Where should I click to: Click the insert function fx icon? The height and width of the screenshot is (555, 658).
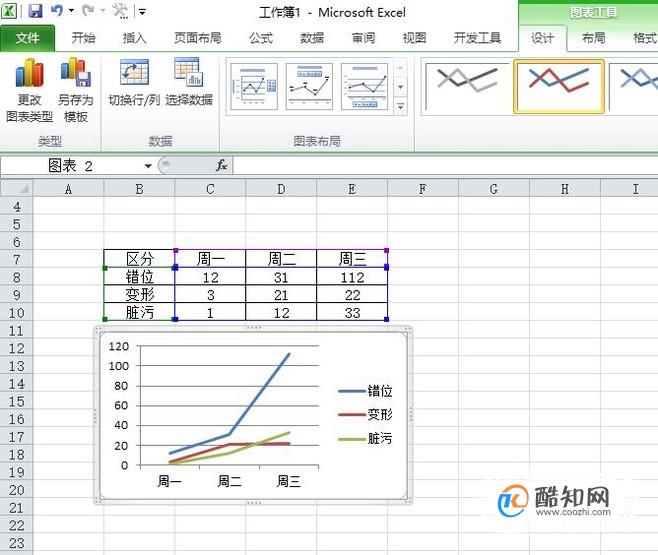[x=222, y=166]
